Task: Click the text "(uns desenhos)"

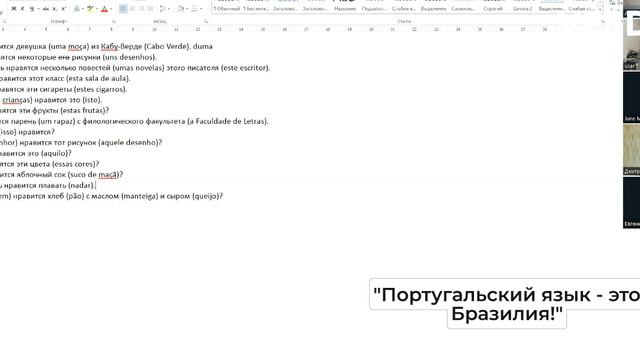Action: click(x=129, y=57)
